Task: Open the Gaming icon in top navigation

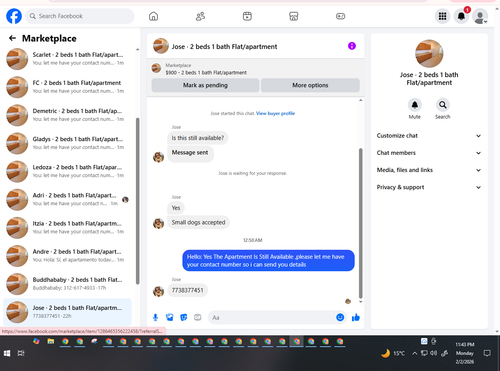Action: tap(340, 16)
